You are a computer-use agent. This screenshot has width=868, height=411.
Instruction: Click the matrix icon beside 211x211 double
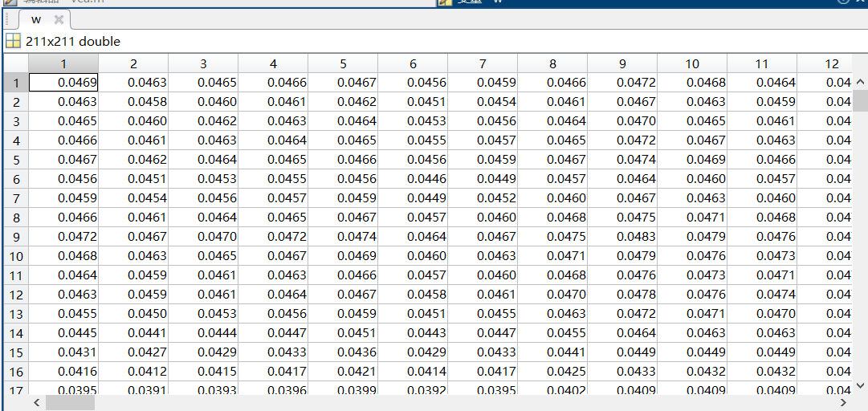point(13,42)
